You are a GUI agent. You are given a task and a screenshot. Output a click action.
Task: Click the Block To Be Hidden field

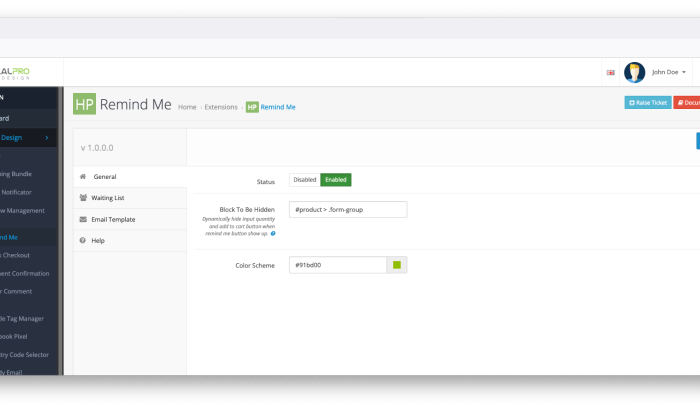pyautogui.click(x=348, y=209)
